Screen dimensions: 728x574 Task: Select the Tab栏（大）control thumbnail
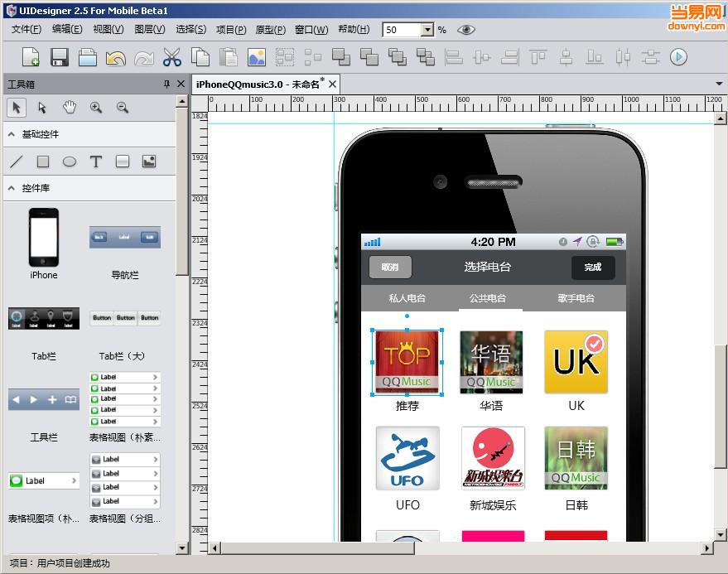coord(125,318)
